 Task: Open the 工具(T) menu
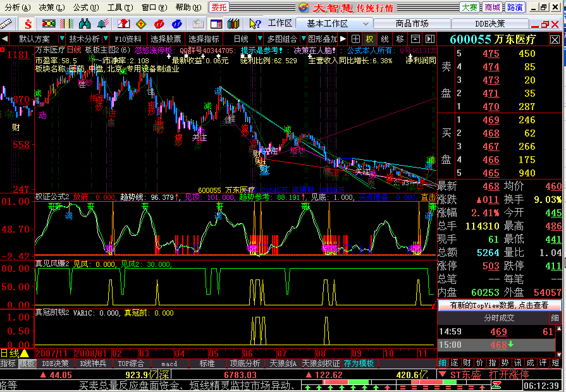[120, 7]
